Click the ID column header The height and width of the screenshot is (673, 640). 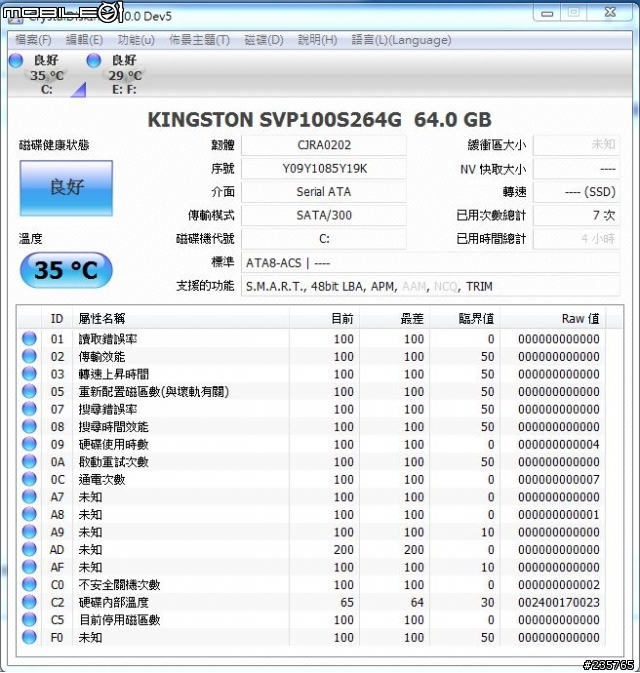click(57, 318)
